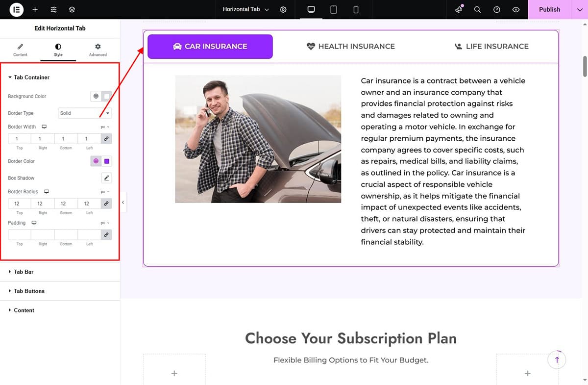The image size is (588, 385).
Task: Switch to the Advanced tab
Action: click(x=98, y=50)
